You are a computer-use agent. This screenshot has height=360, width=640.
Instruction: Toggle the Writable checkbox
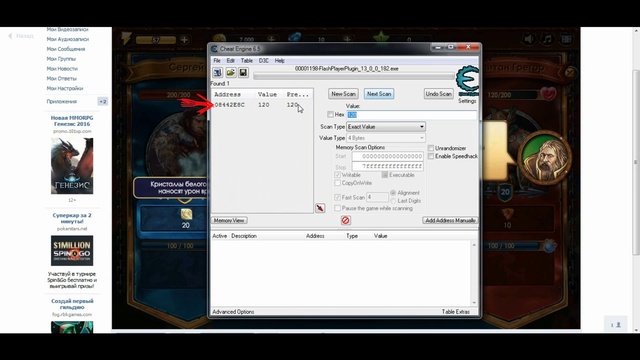(338, 175)
